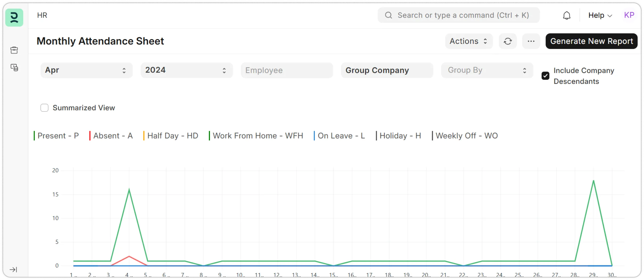
Task: Click the refresh report icon
Action: tap(508, 41)
